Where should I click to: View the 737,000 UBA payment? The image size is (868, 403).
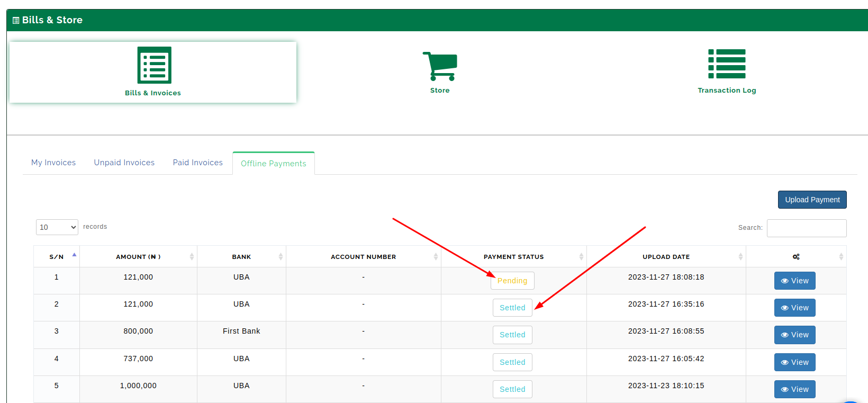(795, 362)
